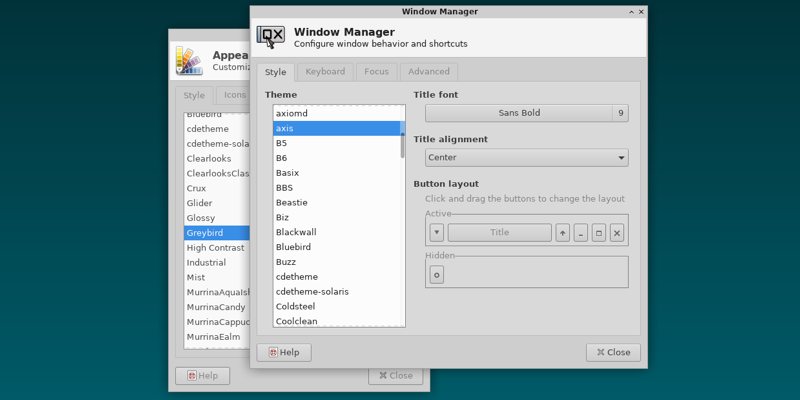
Task: Switch to the Keyboard tab
Action: pyautogui.click(x=325, y=72)
